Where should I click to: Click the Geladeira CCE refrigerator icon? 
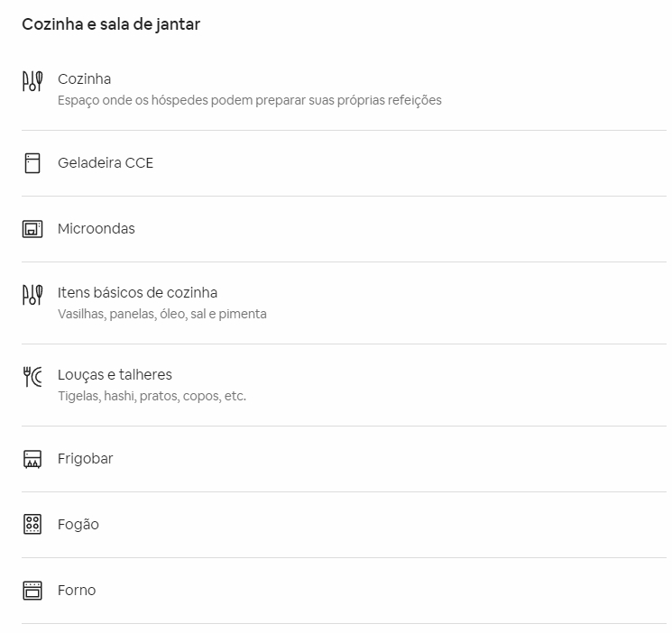[32, 163]
